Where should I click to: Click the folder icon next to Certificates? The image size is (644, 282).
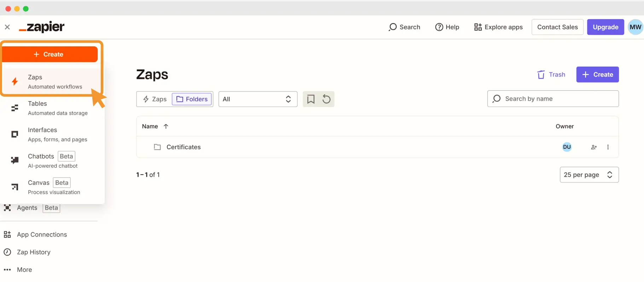click(x=157, y=147)
